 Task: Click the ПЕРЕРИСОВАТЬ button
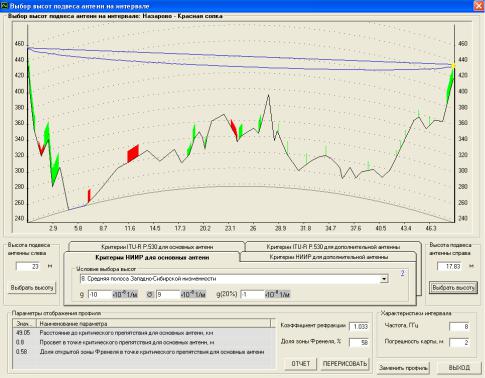[x=345, y=364]
